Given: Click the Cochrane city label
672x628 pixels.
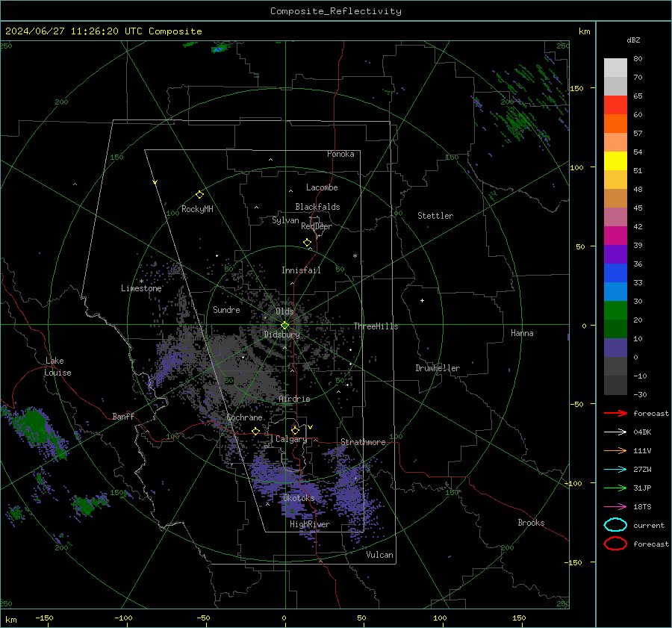Looking at the screenshot, I should 244,417.
